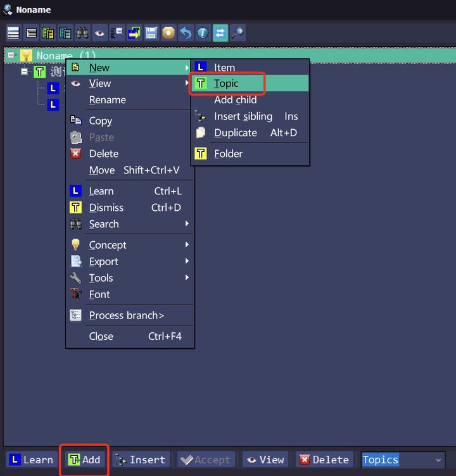Click the lightbulb icon beside Noname (1)
456x476 pixels.
(x=26, y=55)
